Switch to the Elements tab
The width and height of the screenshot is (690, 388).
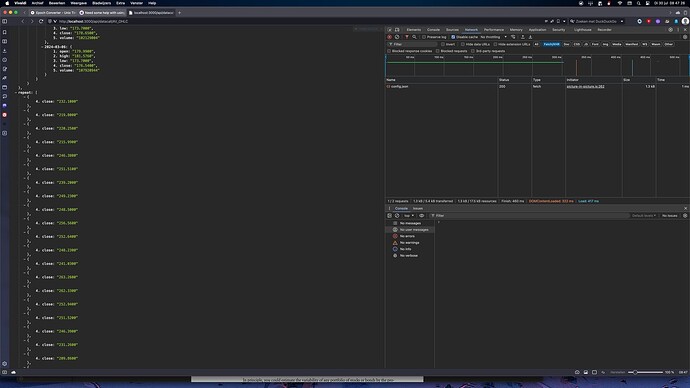pyautogui.click(x=414, y=29)
